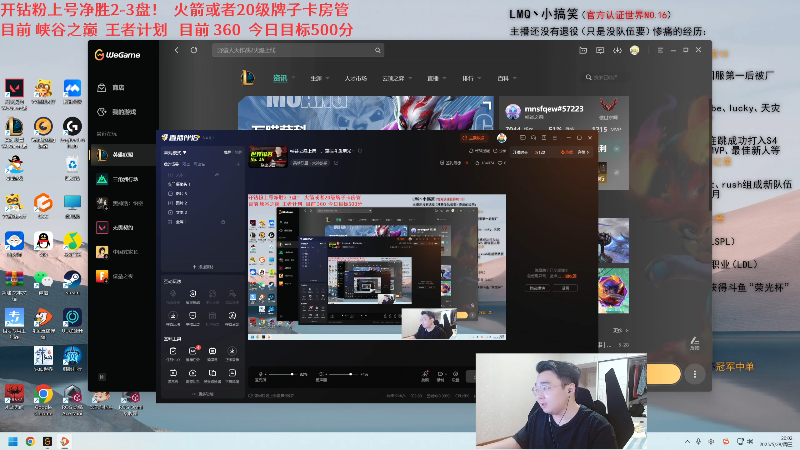
Task: Click the speaker icon beside the second volume slider
Action: click(x=321, y=374)
